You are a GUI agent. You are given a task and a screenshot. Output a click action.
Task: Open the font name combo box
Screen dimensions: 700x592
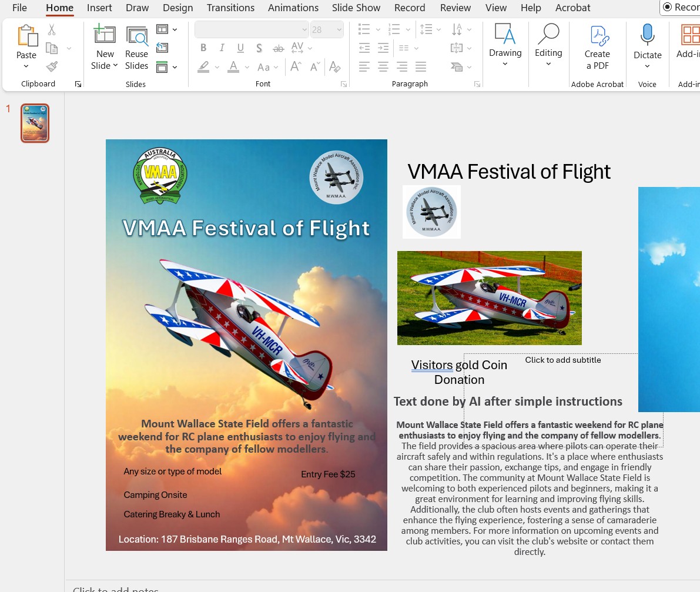(x=252, y=29)
